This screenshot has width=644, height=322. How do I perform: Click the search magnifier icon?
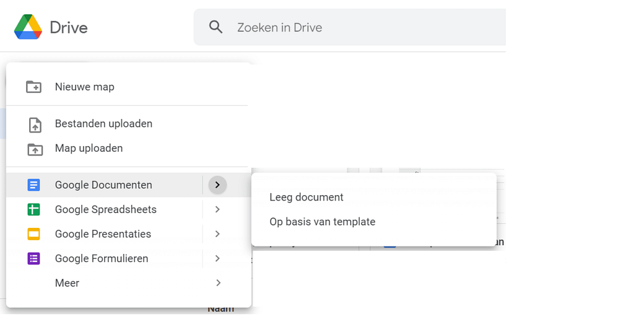tap(215, 27)
